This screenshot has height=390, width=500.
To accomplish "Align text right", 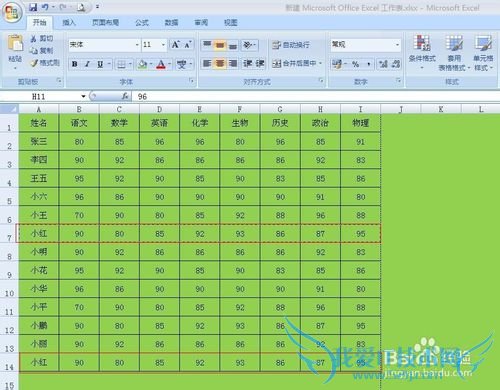I will click(x=233, y=63).
